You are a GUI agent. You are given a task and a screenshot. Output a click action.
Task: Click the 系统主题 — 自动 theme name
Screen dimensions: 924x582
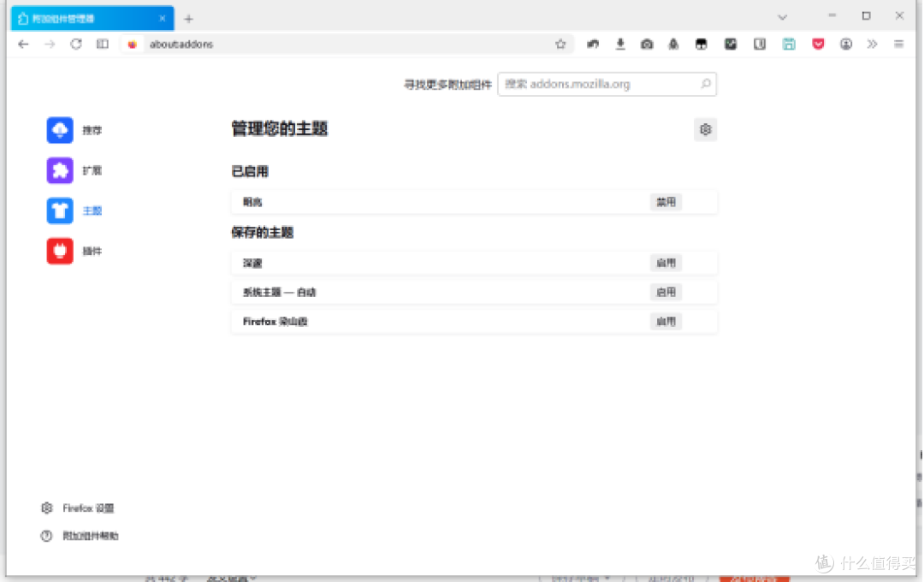coord(279,292)
